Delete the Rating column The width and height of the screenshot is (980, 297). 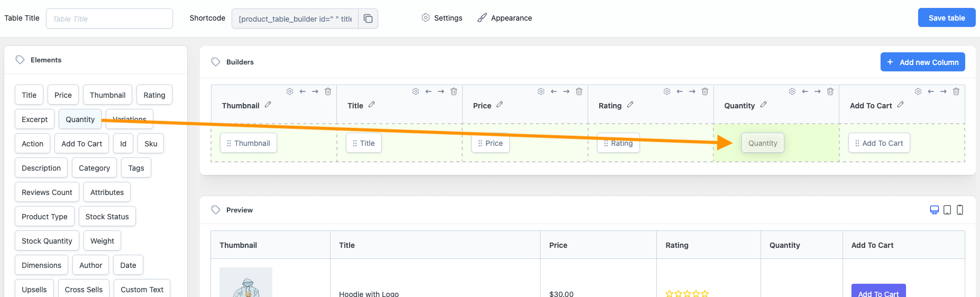(705, 91)
